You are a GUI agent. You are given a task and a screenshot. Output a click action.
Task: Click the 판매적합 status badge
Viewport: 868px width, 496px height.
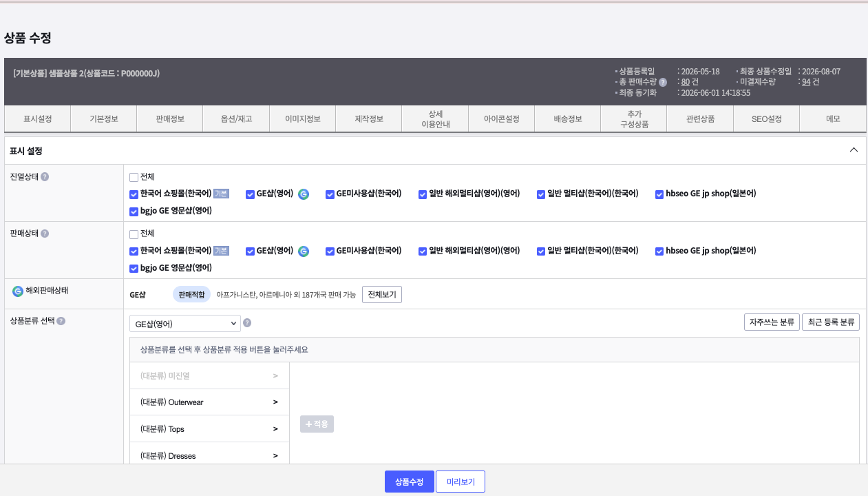click(x=191, y=294)
